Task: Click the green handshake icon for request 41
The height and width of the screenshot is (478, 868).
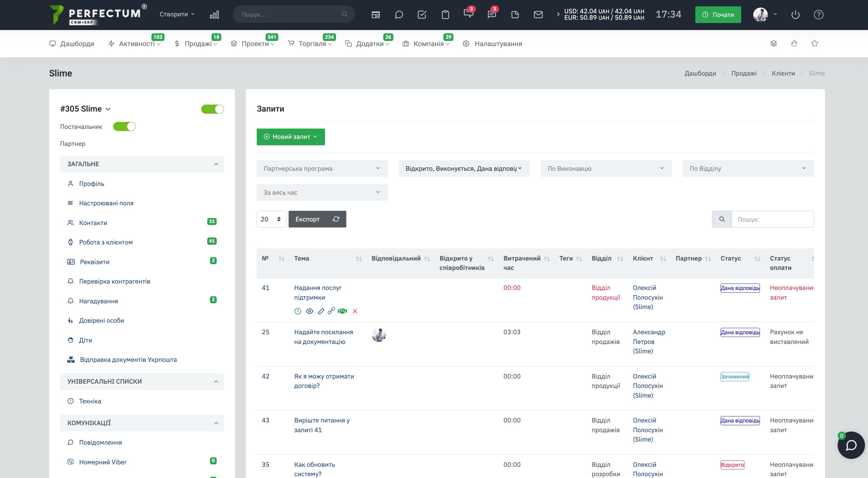Action: (342, 311)
